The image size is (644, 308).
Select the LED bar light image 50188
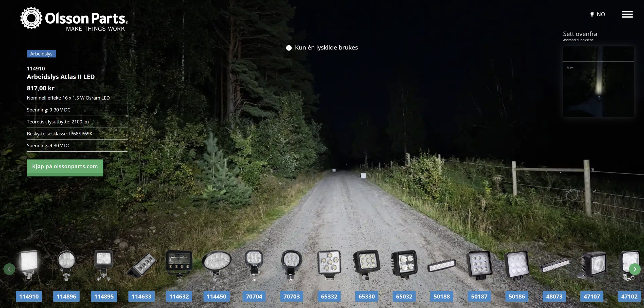pos(441,266)
